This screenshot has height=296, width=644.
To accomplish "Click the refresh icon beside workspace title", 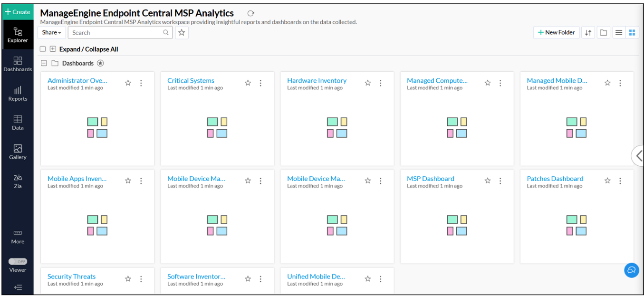I will (251, 13).
